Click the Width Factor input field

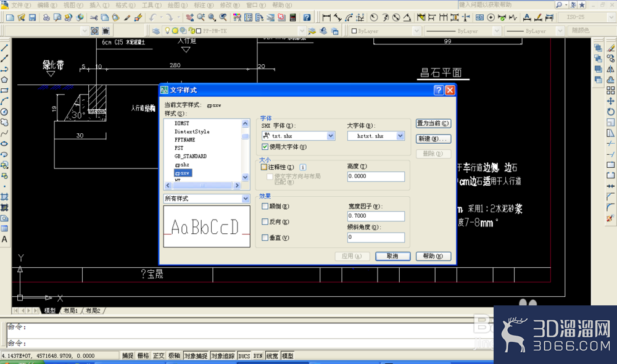(x=376, y=216)
